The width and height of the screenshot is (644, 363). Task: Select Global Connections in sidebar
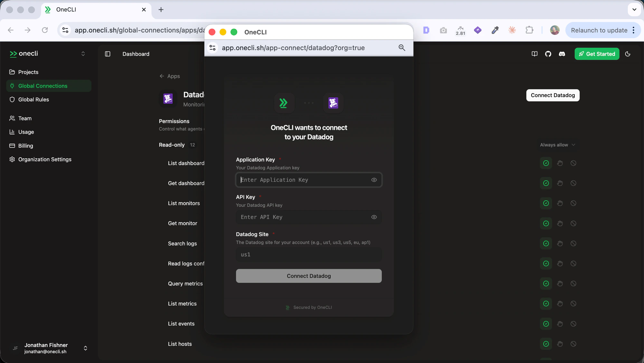pyautogui.click(x=48, y=86)
